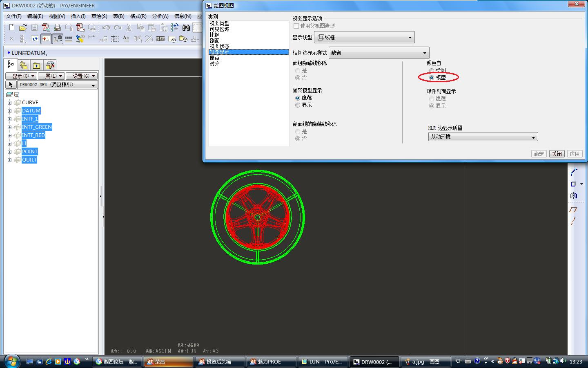Image resolution: width=588 pixels, height=368 pixels.
Task: Select 显示 under 焊件剖面显示
Action: click(432, 106)
